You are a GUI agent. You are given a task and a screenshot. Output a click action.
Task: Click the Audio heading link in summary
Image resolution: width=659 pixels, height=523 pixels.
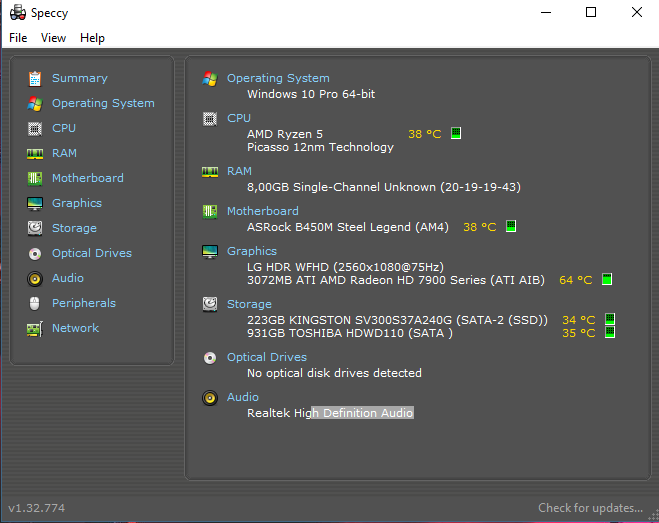coord(243,397)
